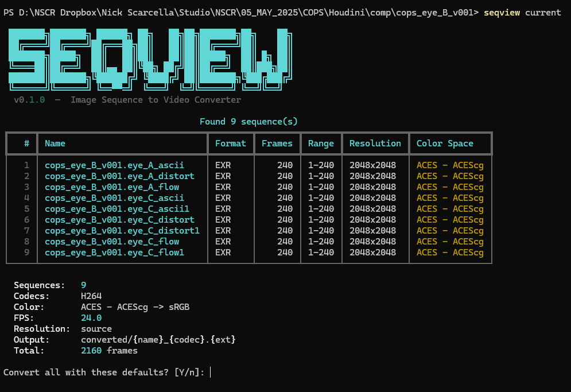The height and width of the screenshot is (392, 571).
Task: Select sequence name cops_eye_B_v001.eye_C_flow
Action: point(112,242)
